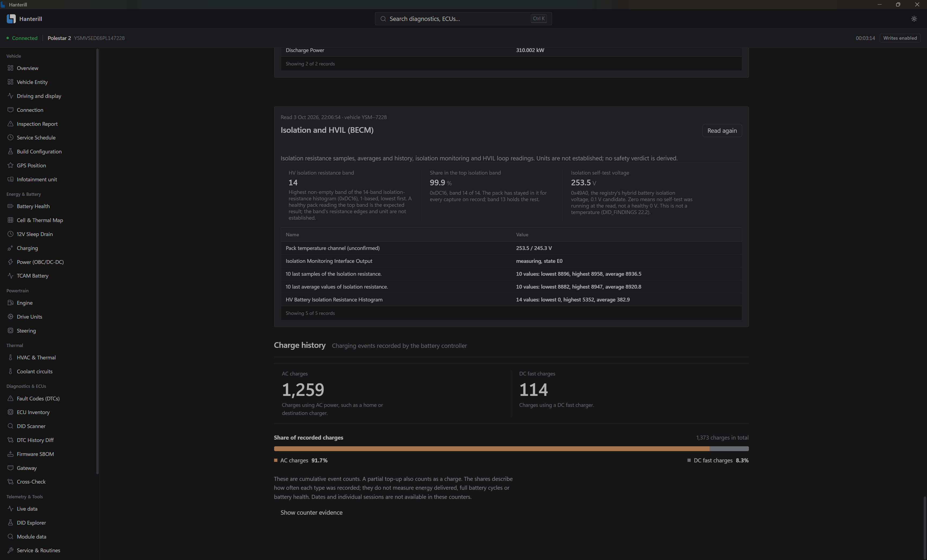Click the Read again button
Screen dimensions: 927x560
(x=722, y=131)
